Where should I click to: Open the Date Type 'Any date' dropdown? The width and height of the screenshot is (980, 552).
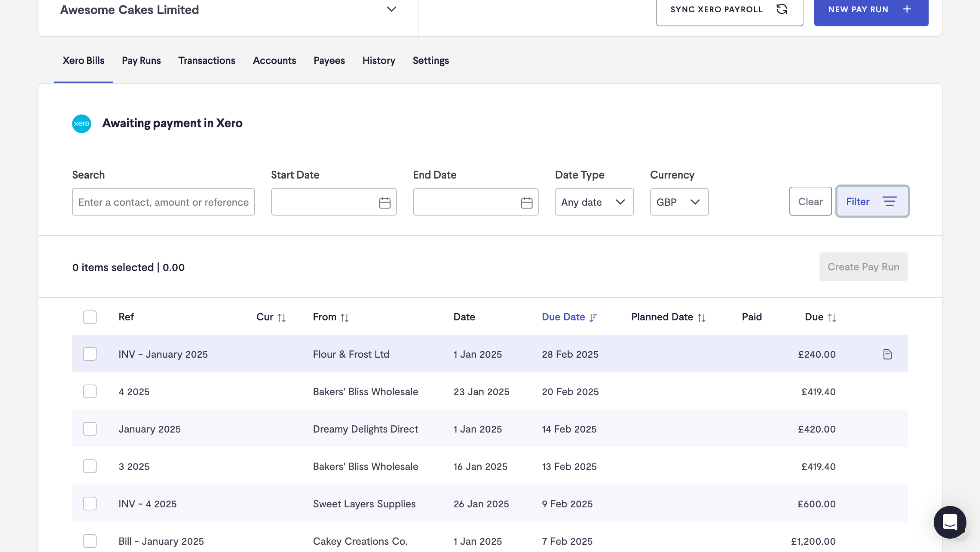(594, 202)
